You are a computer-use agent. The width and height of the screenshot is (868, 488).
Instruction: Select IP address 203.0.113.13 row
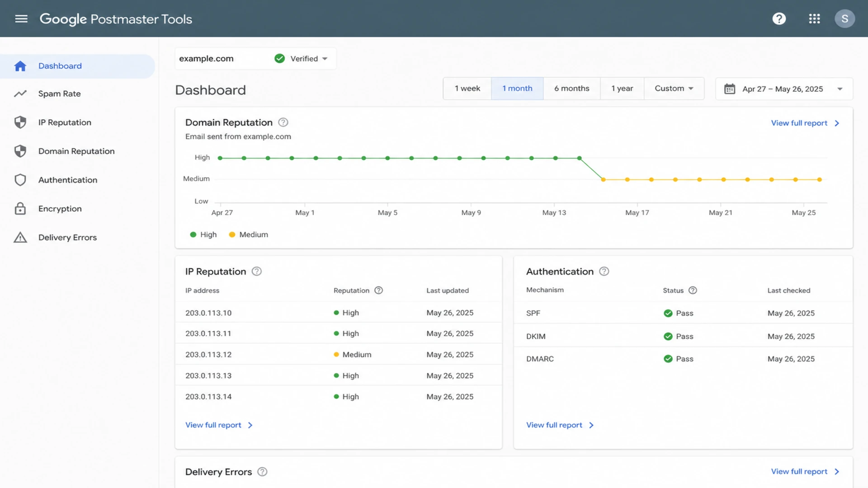click(338, 375)
